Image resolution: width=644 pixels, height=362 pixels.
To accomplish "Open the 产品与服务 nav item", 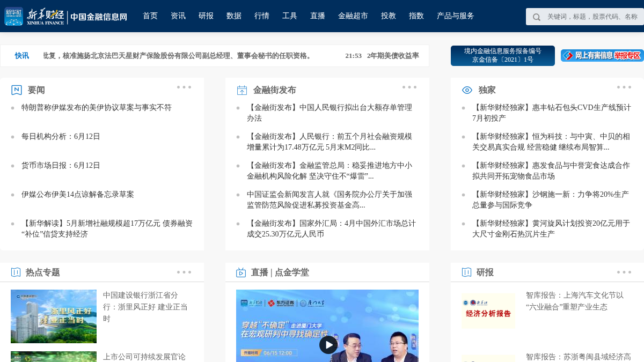I will point(456,16).
